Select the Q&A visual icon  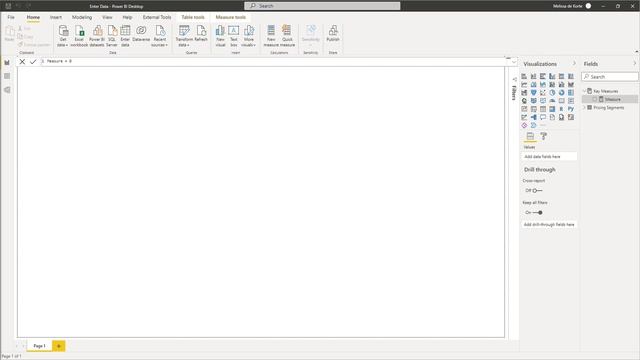click(543, 117)
